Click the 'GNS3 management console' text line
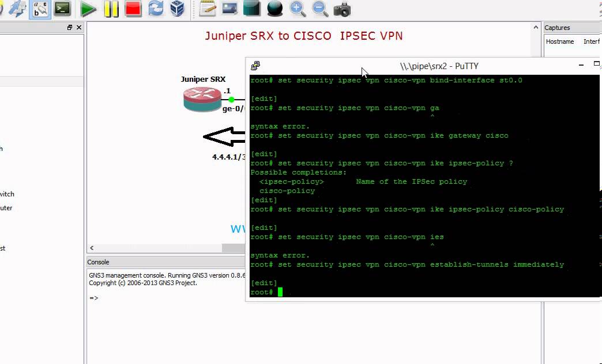This screenshot has height=364, width=602. point(167,275)
